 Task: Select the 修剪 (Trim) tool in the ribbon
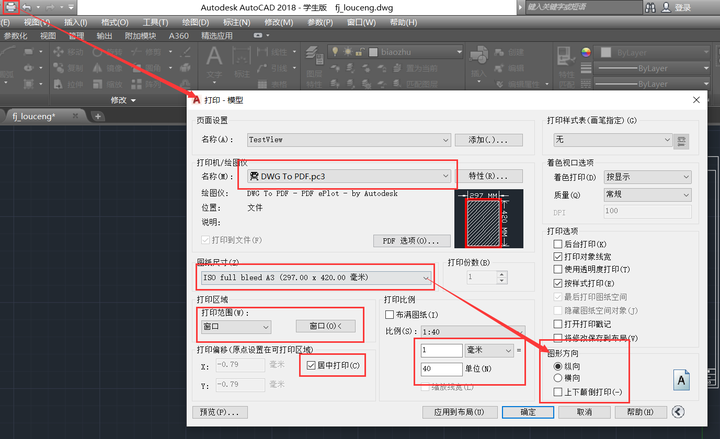(146, 52)
